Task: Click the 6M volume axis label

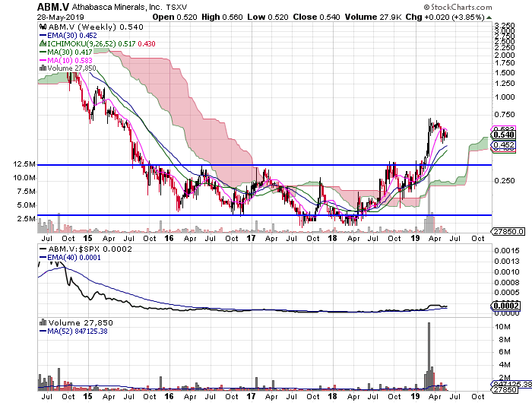Action: tap(505, 352)
